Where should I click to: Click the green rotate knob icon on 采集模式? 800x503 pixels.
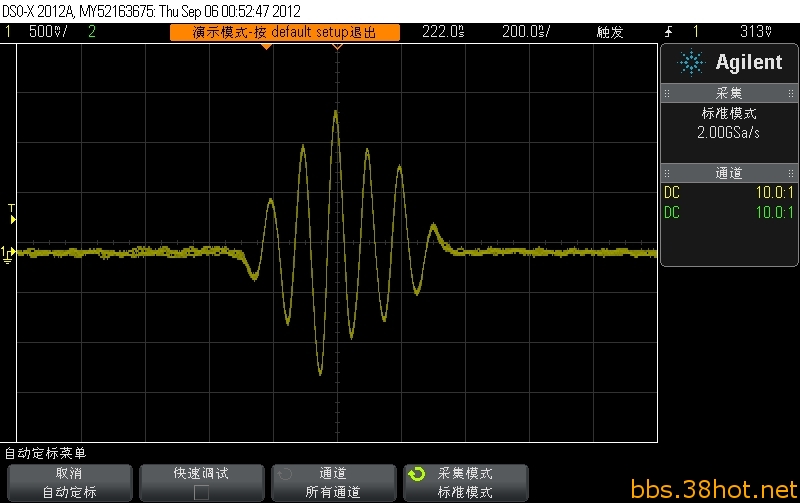tap(416, 474)
